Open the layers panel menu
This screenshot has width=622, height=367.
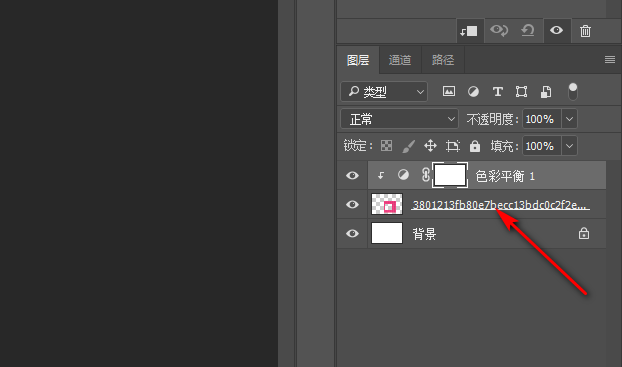(610, 60)
